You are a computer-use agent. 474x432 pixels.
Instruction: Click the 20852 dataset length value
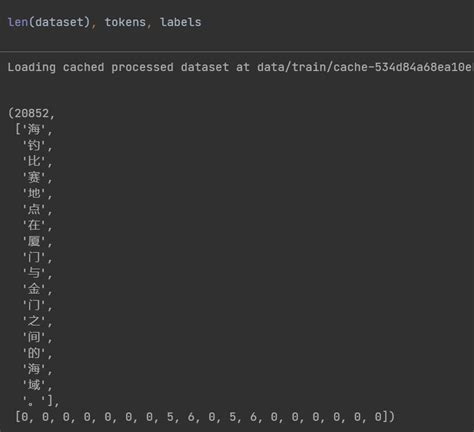point(32,113)
